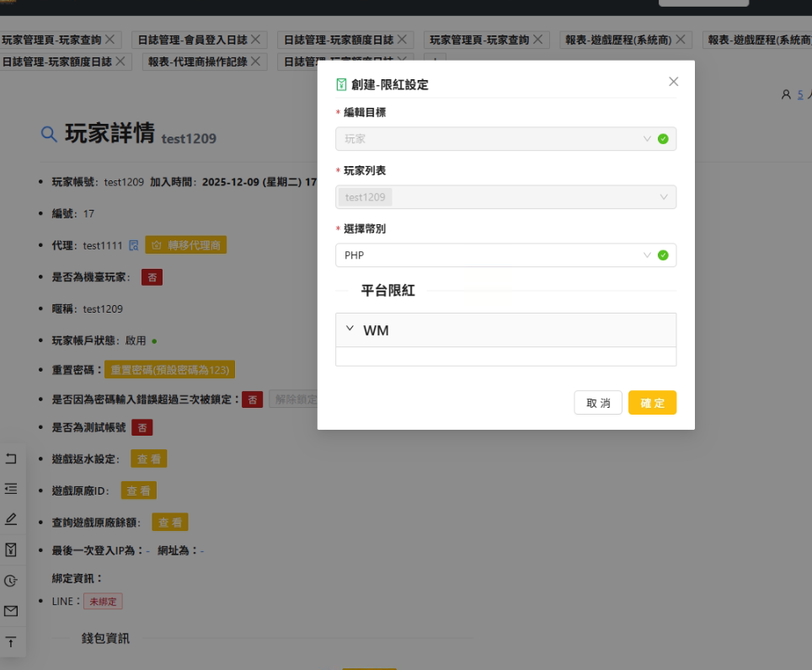The height and width of the screenshot is (670, 812).
Task: Collapse the WM platform section
Action: coord(350,330)
